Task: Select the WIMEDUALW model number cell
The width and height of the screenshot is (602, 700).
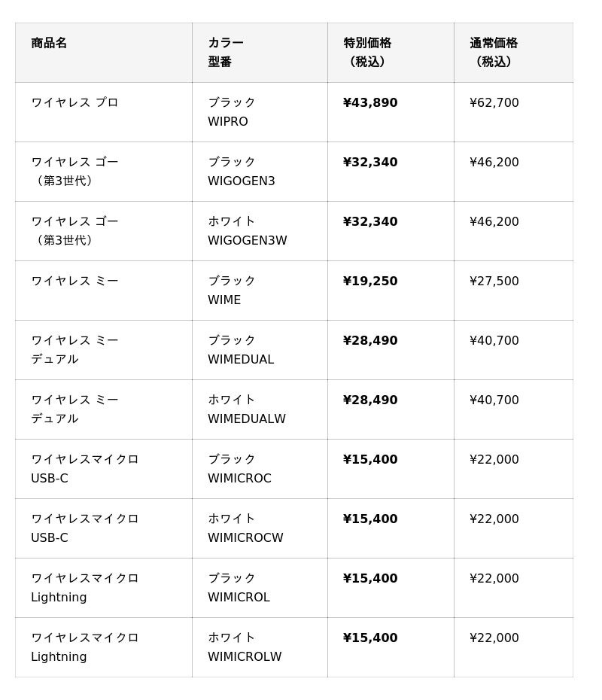Action: point(247,419)
